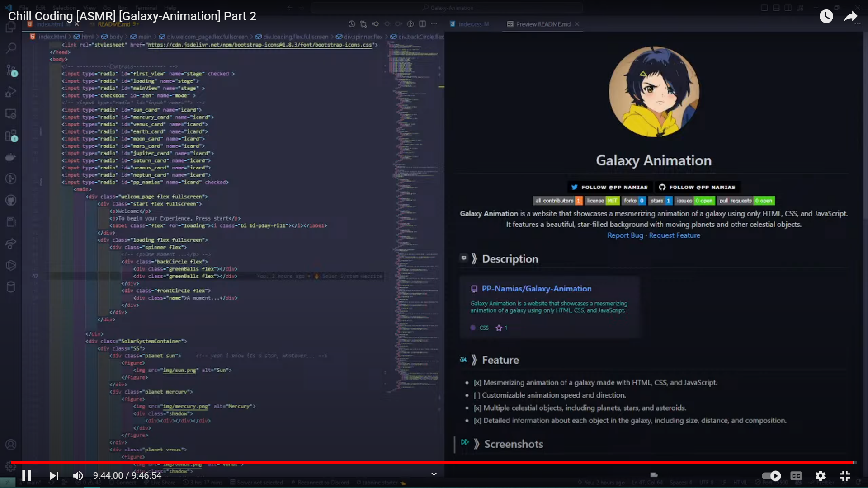Image resolution: width=868 pixels, height=488 pixels.
Task: Open the Search icon in activity bar
Action: 11,48
